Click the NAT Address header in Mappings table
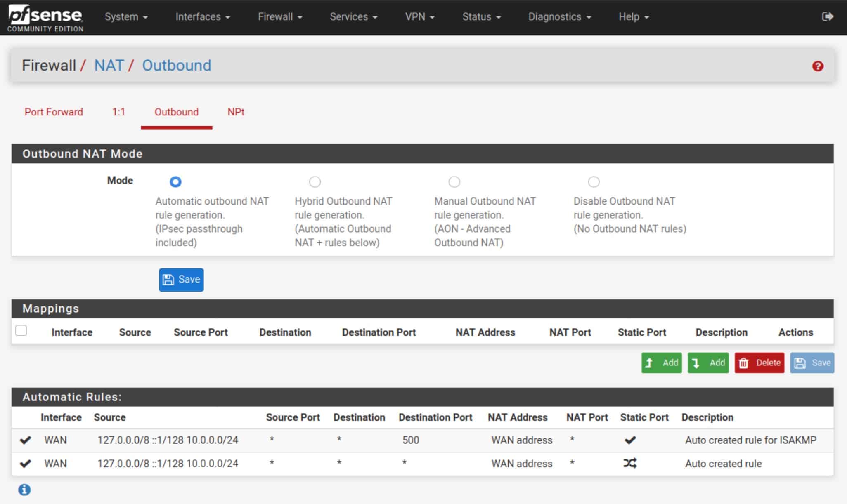The image size is (847, 504). point(485,332)
